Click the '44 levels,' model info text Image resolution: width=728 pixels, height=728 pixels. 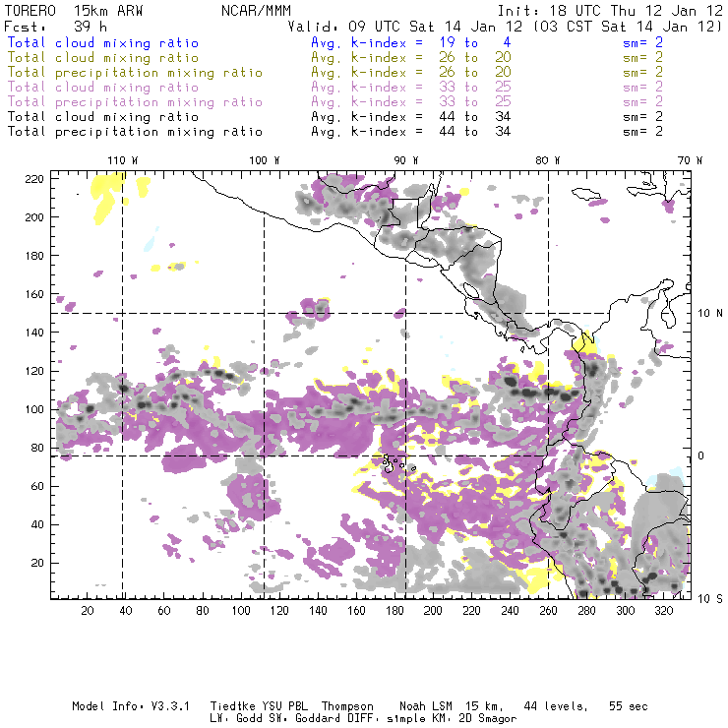click(x=556, y=706)
